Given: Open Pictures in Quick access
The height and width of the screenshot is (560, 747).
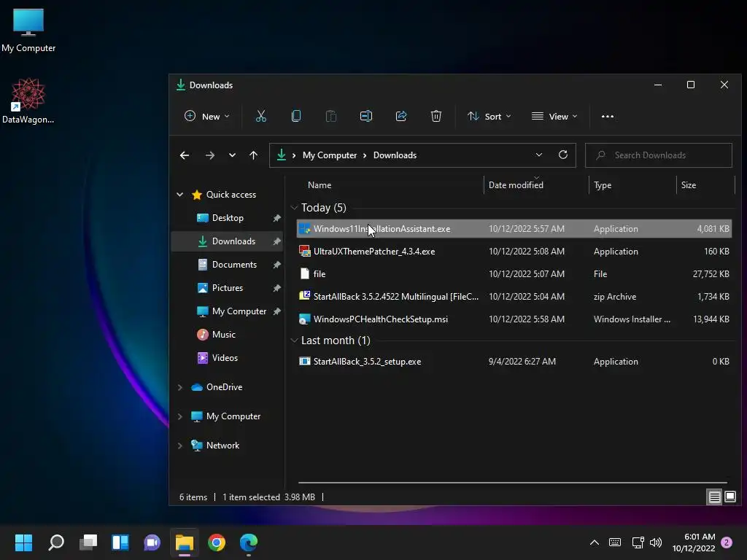Looking at the screenshot, I should point(228,288).
